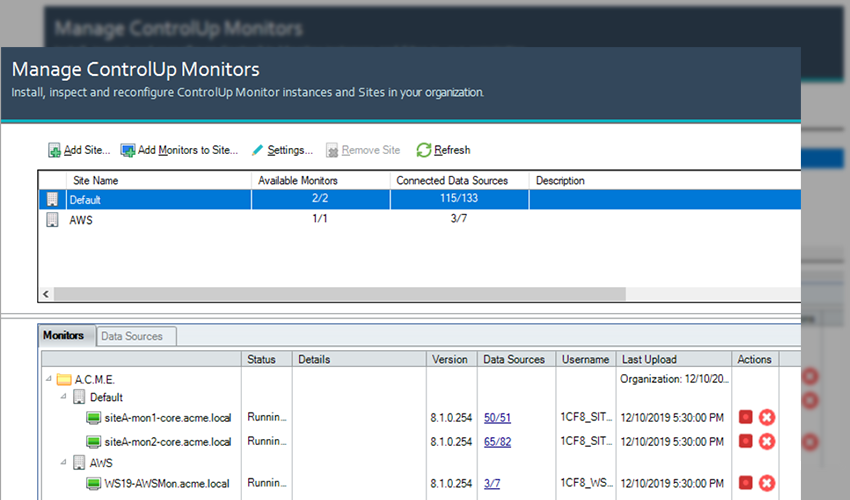Select the A.C.M.E. organization row

[x=94, y=379]
